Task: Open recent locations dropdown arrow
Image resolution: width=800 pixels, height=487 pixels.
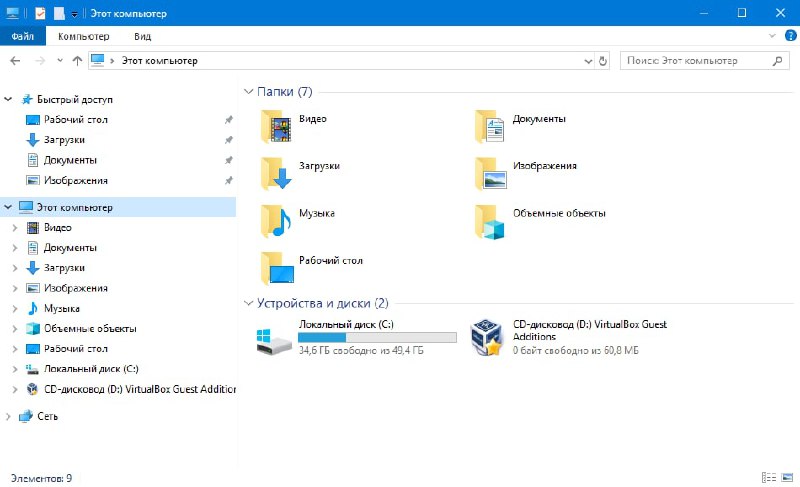Action: [60, 61]
